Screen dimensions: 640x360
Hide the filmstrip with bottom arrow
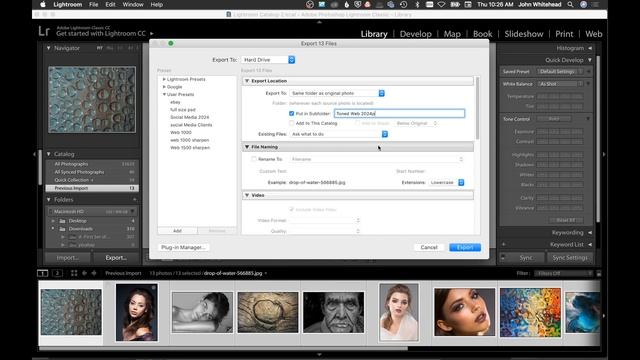pos(319,355)
